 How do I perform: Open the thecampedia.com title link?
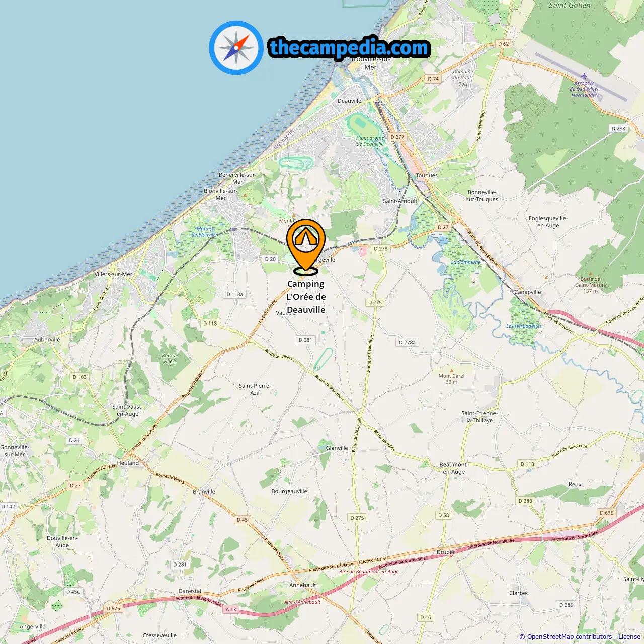[x=349, y=48]
